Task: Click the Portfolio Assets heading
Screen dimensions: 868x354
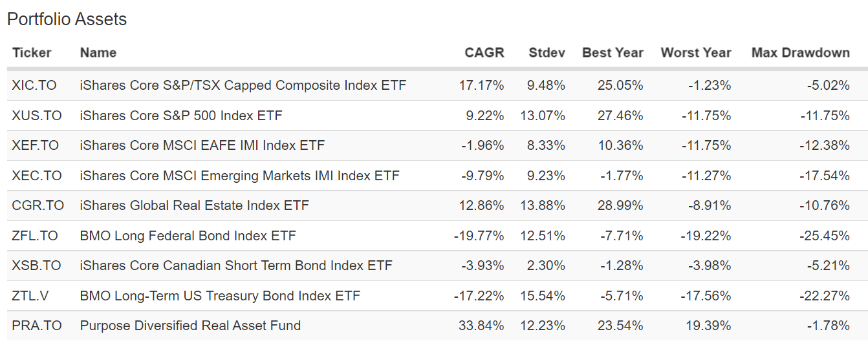Action: [x=67, y=19]
